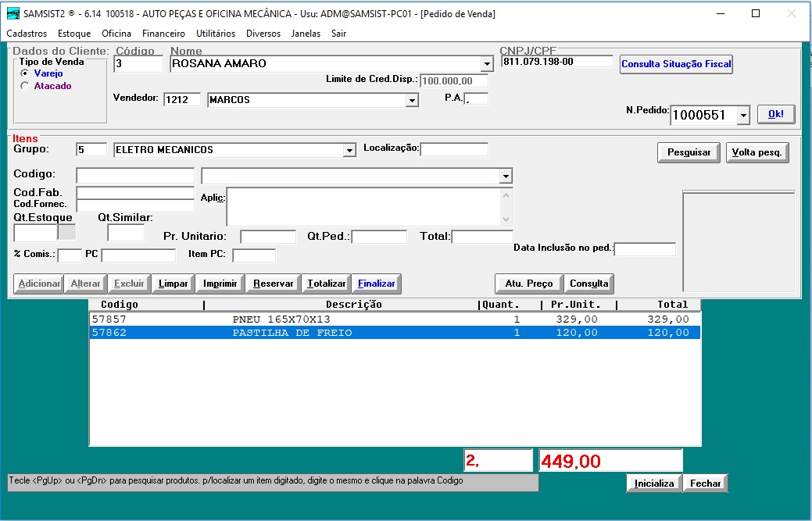This screenshot has width=812, height=521.
Task: Focus the customer Código field
Action: 138,64
